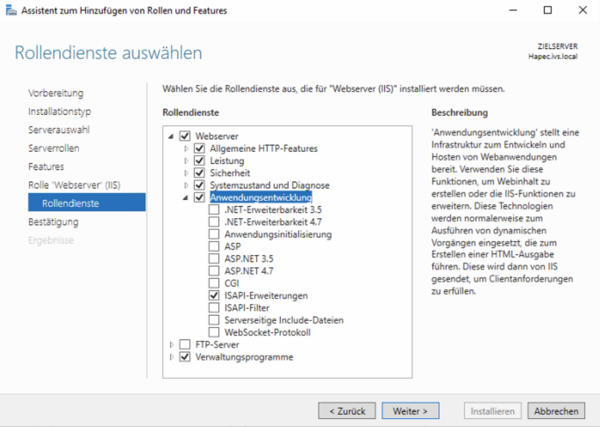Select the WebSocket-Protokoll label
The image size is (600, 427).
[x=267, y=332]
